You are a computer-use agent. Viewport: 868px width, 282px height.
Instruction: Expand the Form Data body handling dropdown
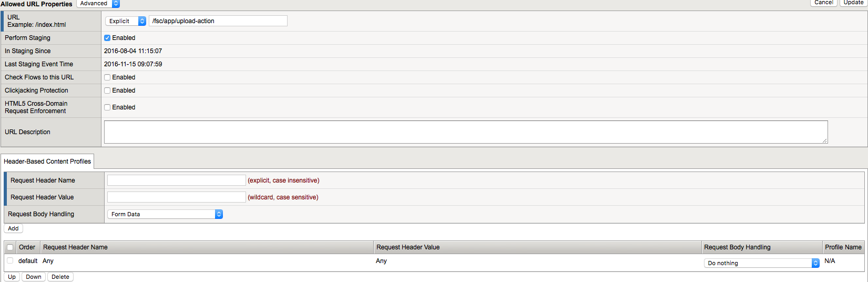pyautogui.click(x=165, y=214)
